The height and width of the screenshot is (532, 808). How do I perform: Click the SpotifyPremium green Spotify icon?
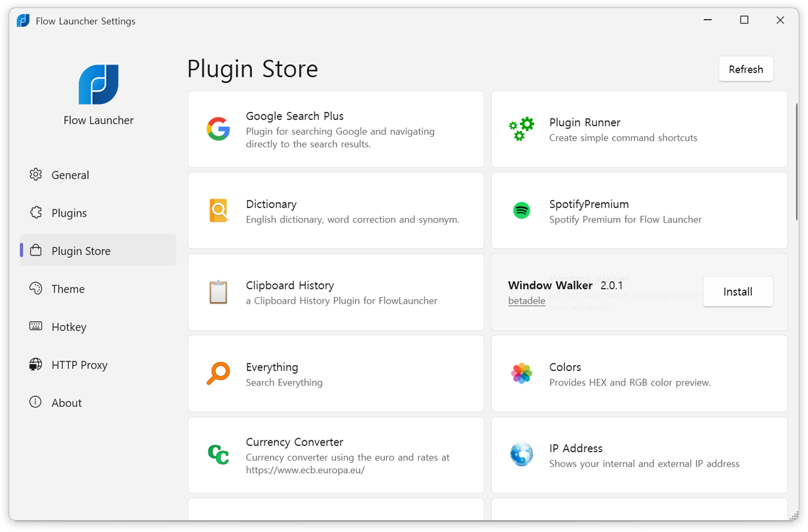pyautogui.click(x=521, y=211)
